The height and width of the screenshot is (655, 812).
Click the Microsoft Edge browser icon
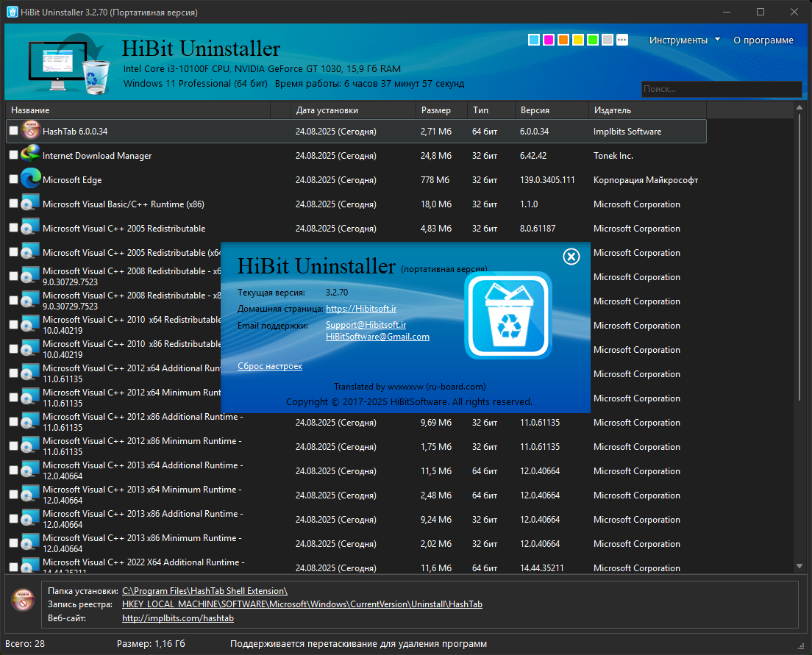point(30,179)
